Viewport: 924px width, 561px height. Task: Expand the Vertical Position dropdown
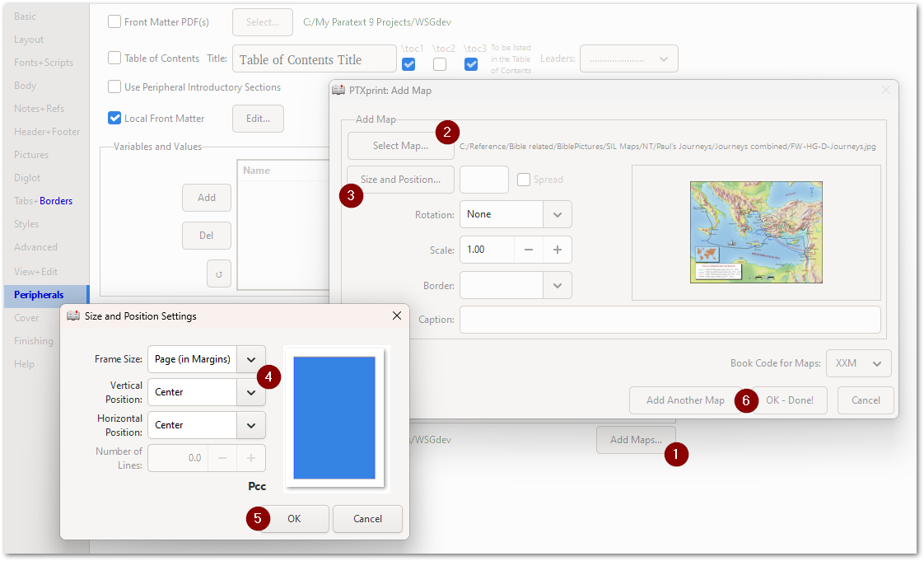point(251,392)
